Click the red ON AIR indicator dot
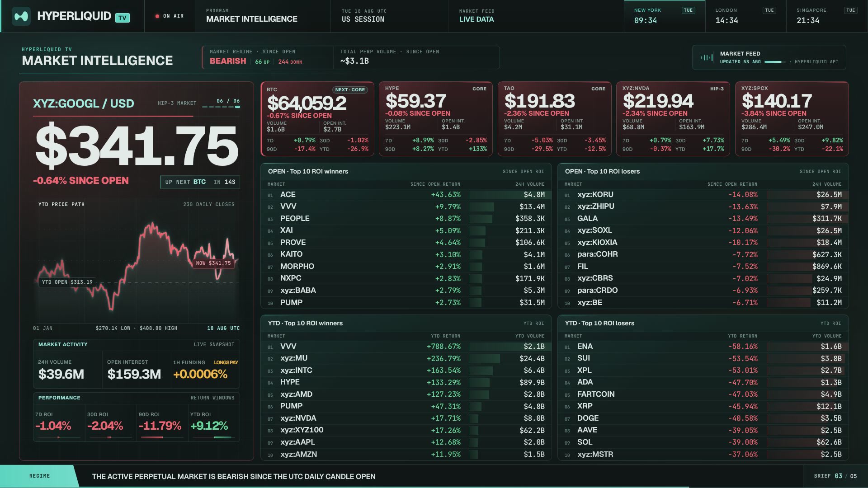The image size is (868, 488). tap(157, 16)
